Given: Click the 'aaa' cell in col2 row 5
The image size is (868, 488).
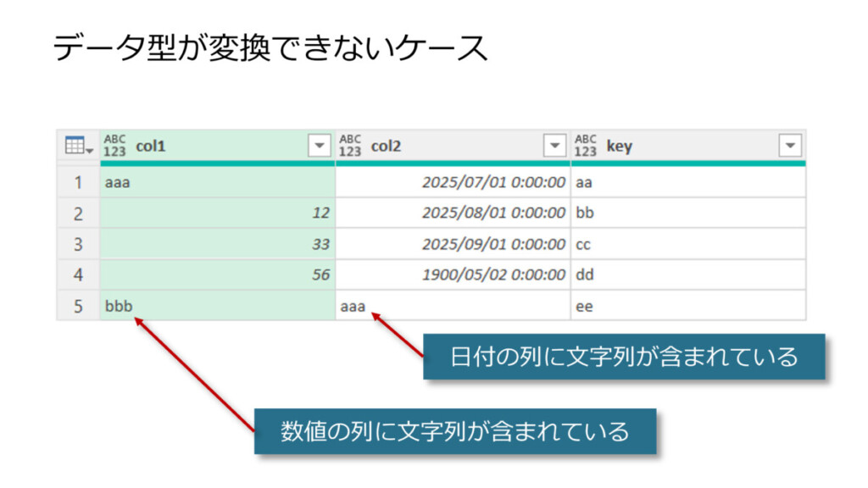Looking at the screenshot, I should click(353, 307).
